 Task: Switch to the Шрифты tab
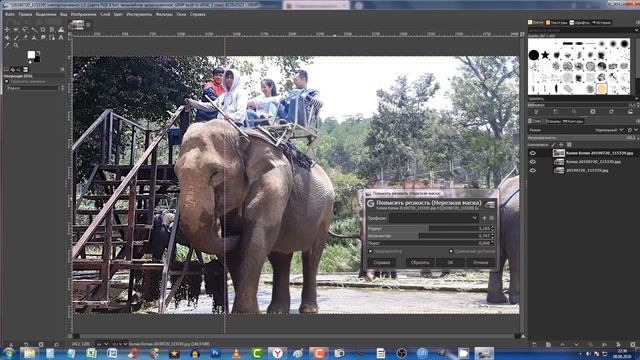(579, 22)
